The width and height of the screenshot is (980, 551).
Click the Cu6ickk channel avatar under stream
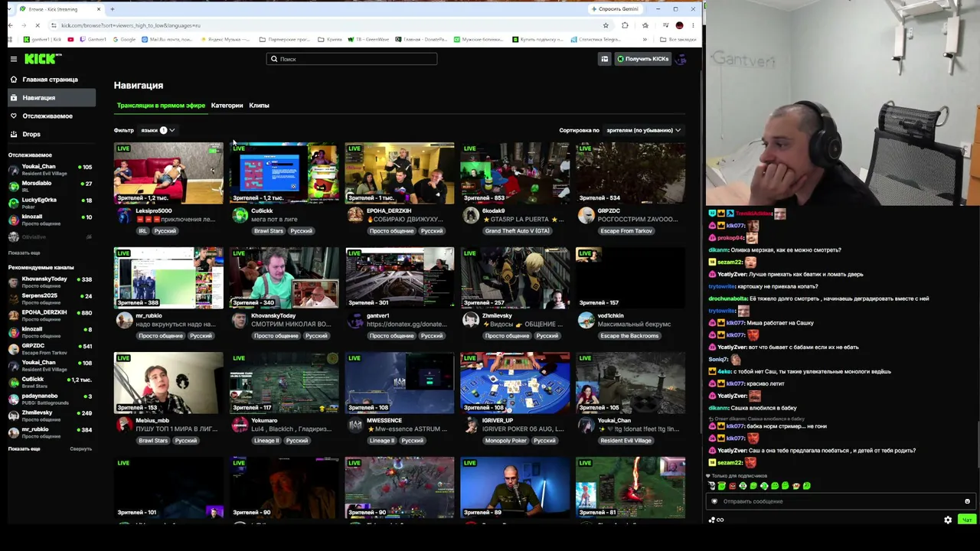(x=240, y=216)
